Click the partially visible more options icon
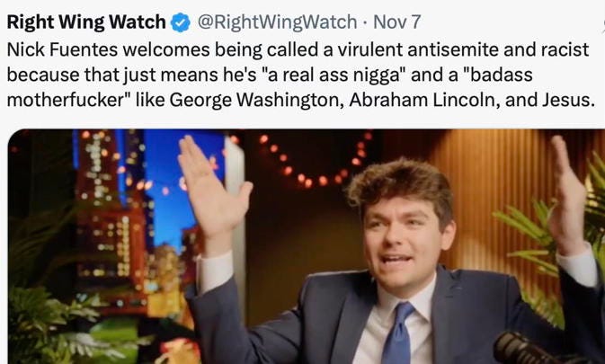 pyautogui.click(x=603, y=22)
